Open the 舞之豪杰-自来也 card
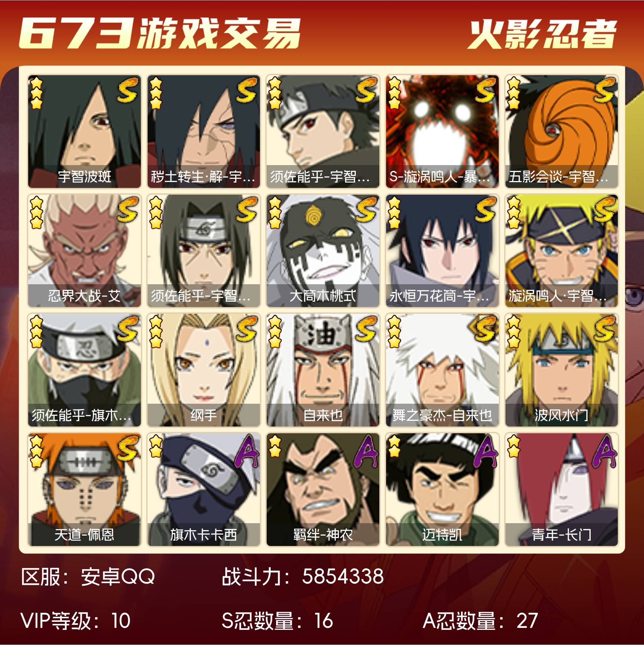Image resolution: width=644 pixels, height=645 pixels. pyautogui.click(x=442, y=370)
